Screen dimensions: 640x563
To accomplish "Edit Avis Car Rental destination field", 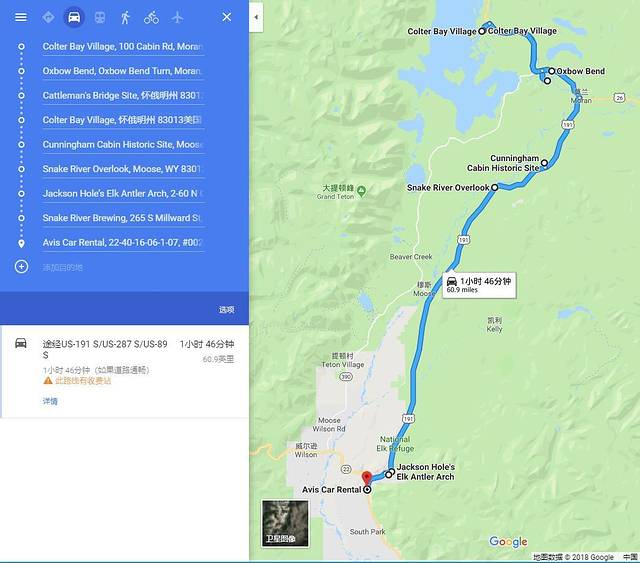I will tap(123, 243).
